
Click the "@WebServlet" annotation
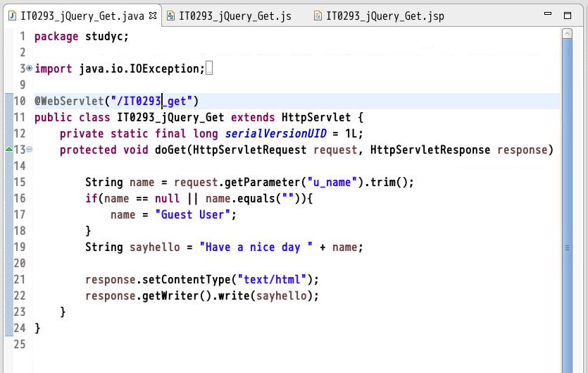coord(70,101)
